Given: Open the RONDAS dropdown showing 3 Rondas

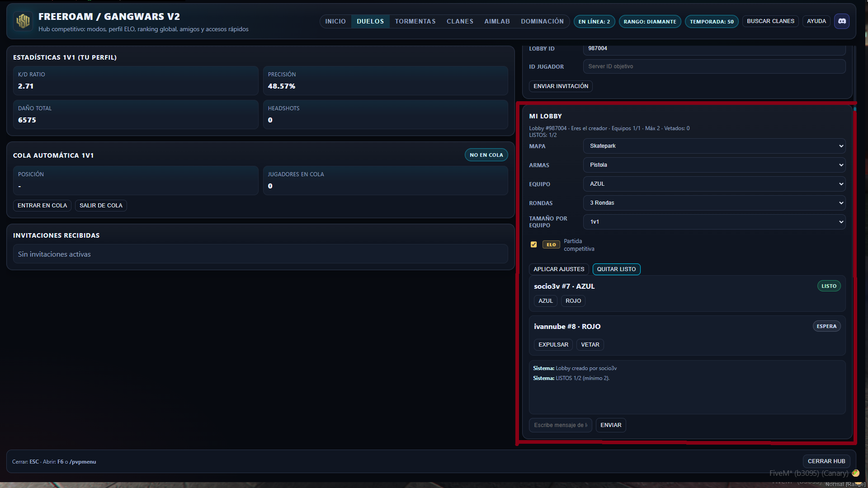Looking at the screenshot, I should [x=714, y=203].
